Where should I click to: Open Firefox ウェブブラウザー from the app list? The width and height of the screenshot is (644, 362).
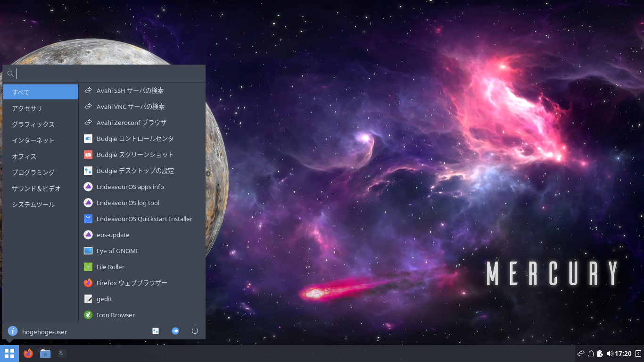click(x=142, y=283)
